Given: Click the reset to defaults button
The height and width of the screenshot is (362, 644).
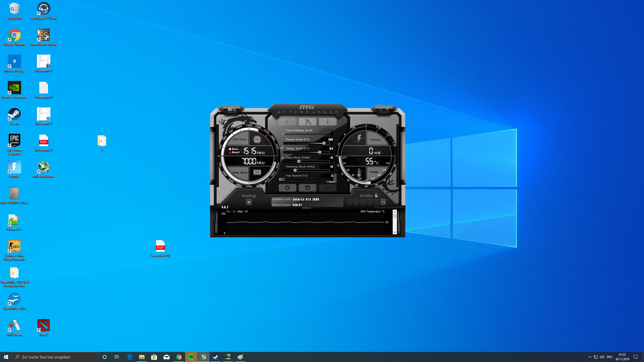Looking at the screenshot, I should tap(307, 188).
